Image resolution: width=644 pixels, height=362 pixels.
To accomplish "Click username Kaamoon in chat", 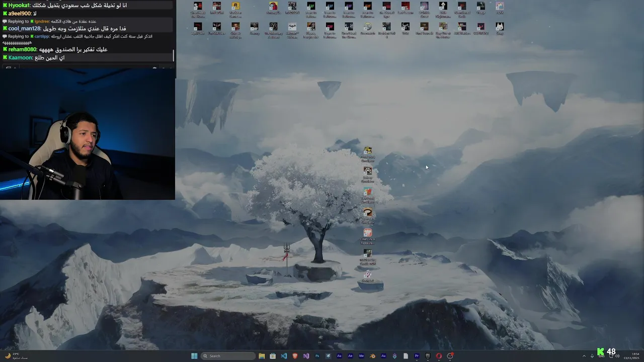I will (20, 58).
